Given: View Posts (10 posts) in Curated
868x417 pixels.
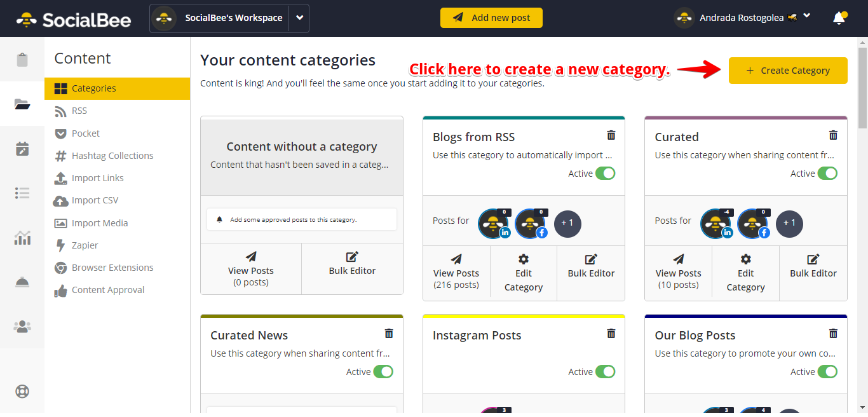Looking at the screenshot, I should (679, 273).
